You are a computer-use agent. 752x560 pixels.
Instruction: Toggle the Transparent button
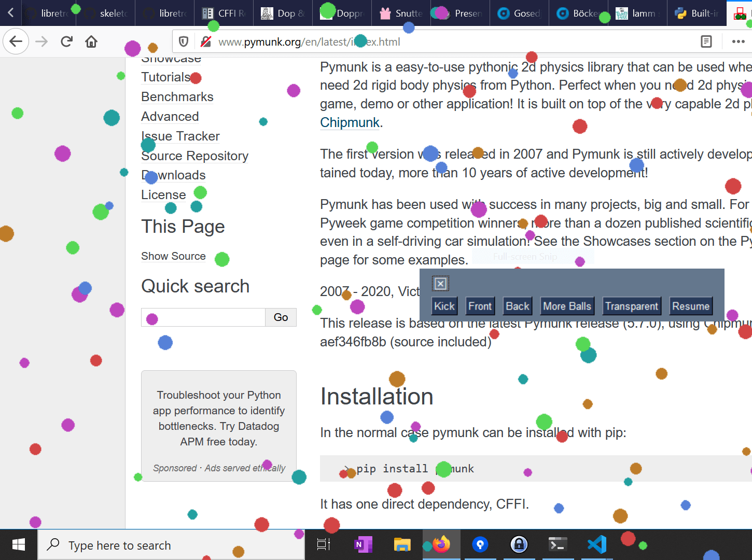click(632, 306)
